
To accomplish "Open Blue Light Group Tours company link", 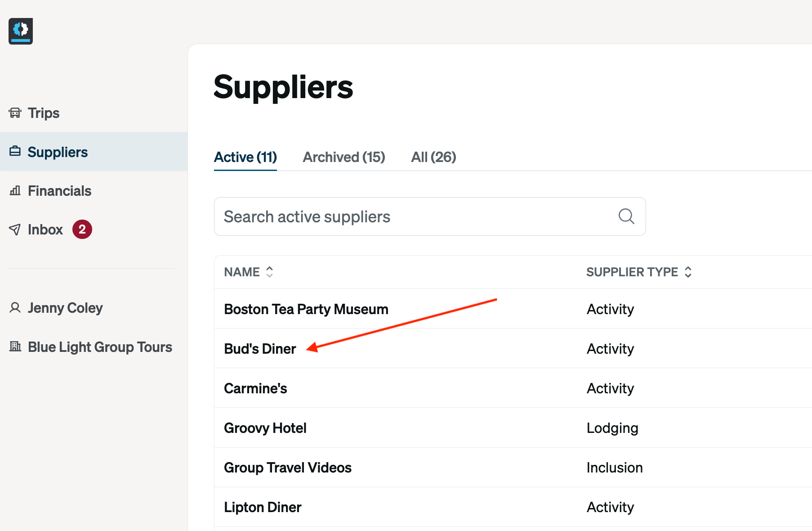I will click(100, 347).
